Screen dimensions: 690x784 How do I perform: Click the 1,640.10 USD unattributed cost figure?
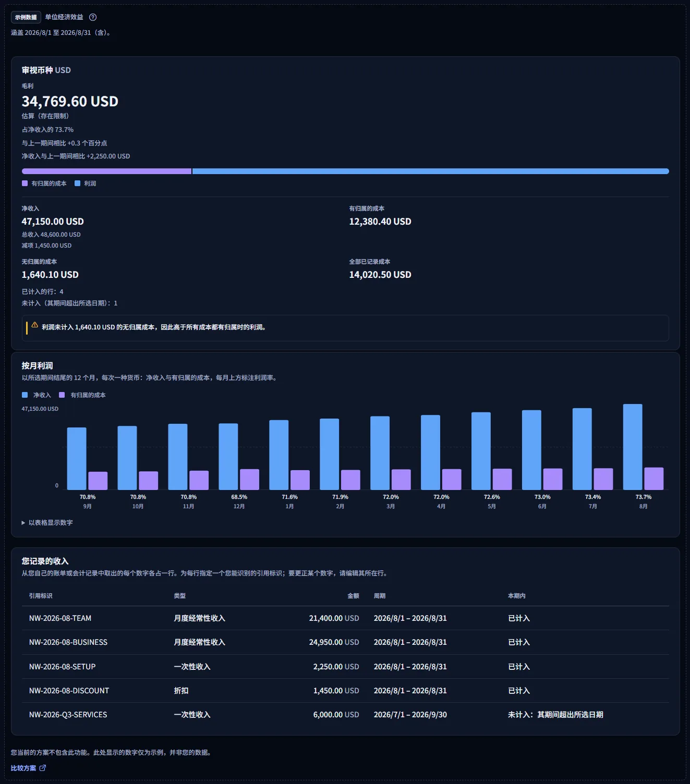click(x=50, y=275)
